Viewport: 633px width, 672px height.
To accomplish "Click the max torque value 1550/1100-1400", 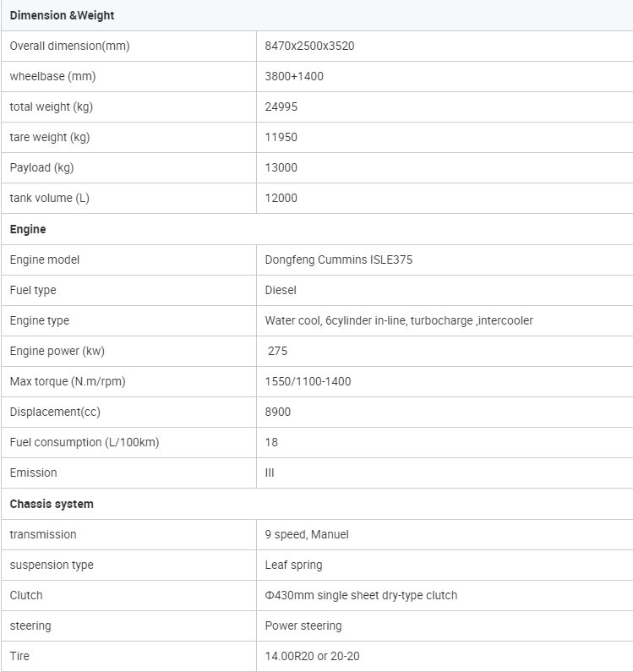I will click(308, 381).
